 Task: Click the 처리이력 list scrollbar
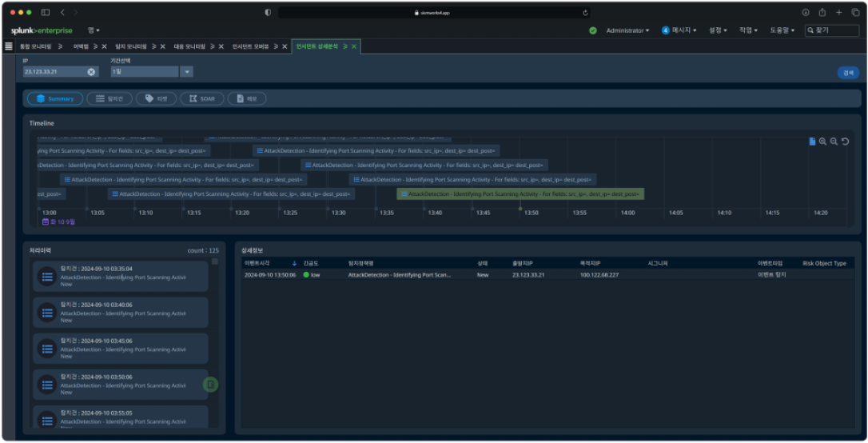pos(215,261)
